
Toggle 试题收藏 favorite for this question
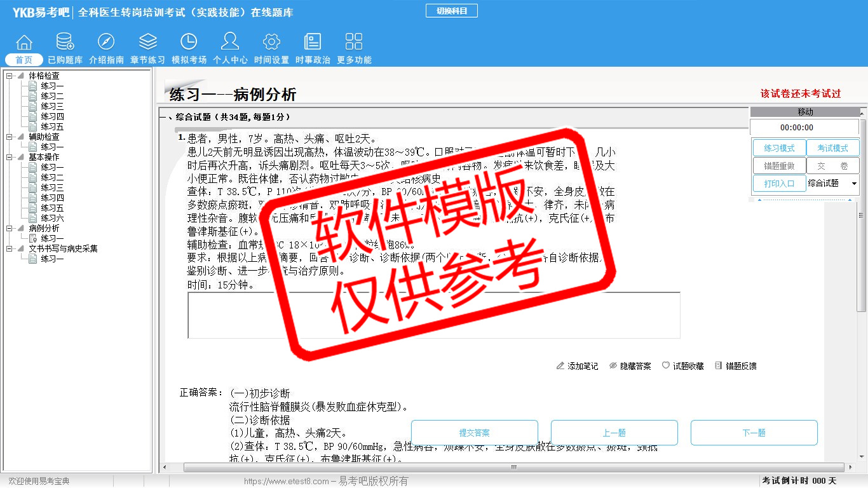[682, 366]
